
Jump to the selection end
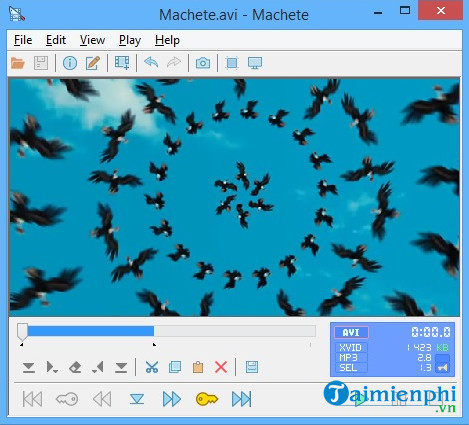coord(121,368)
